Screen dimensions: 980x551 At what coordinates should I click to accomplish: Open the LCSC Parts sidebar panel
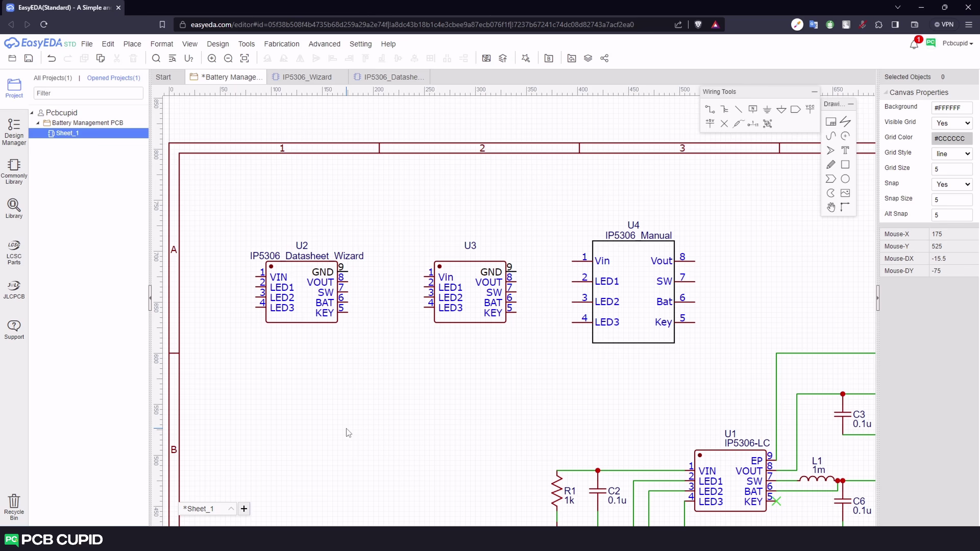point(14,252)
